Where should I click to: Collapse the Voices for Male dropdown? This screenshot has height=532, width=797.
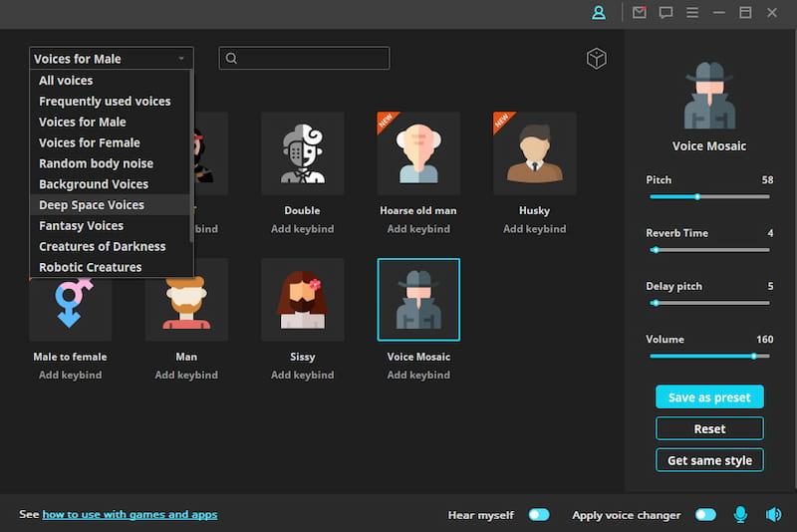pyautogui.click(x=112, y=59)
